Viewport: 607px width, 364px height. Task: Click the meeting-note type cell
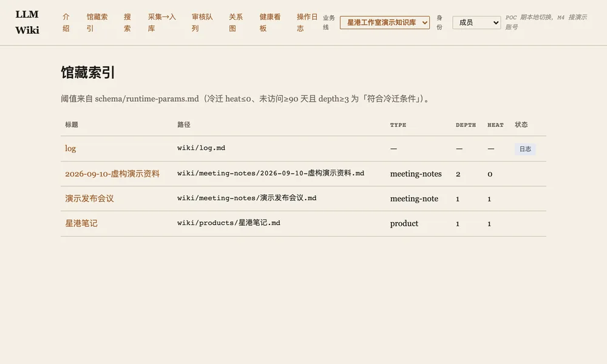[414, 198]
